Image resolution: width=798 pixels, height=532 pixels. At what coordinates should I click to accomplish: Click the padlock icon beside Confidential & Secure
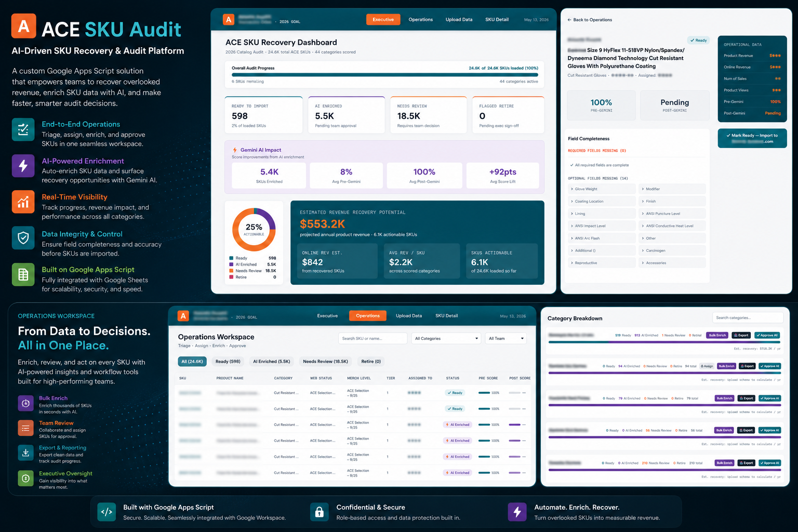[x=320, y=512]
